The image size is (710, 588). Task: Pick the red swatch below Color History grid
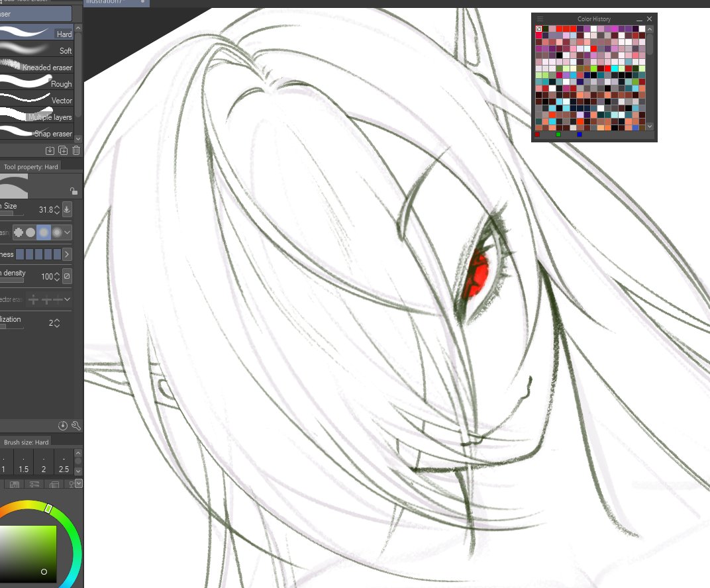(x=537, y=134)
